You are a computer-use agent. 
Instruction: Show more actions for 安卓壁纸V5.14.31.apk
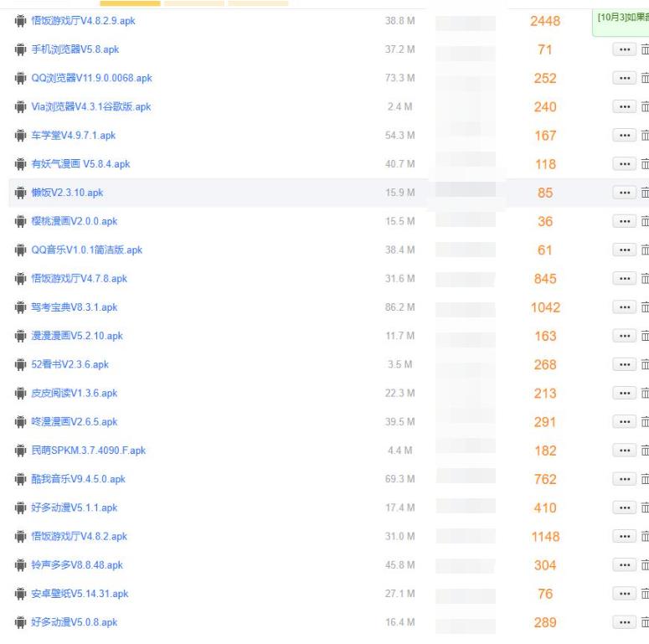[624, 594]
